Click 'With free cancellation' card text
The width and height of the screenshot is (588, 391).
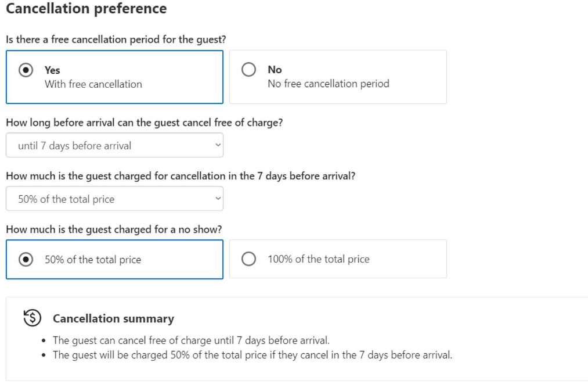coord(93,84)
